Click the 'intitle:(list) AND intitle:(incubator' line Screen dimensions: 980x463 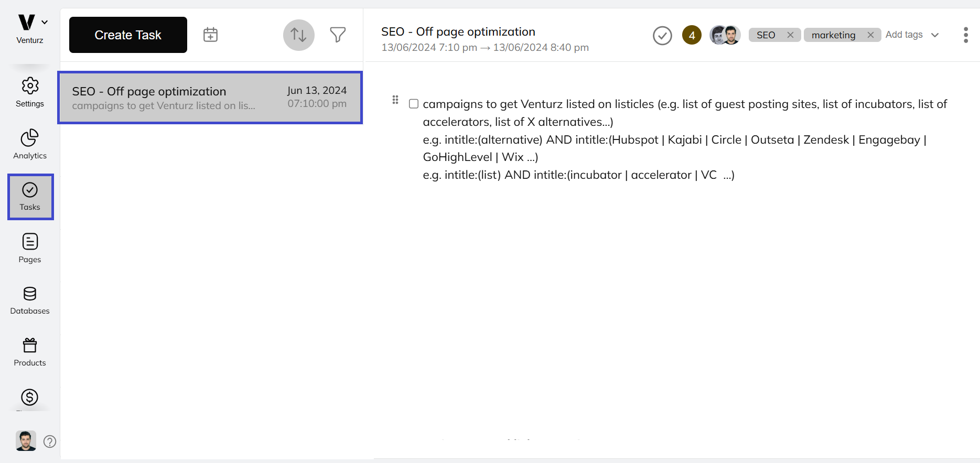coord(579,175)
